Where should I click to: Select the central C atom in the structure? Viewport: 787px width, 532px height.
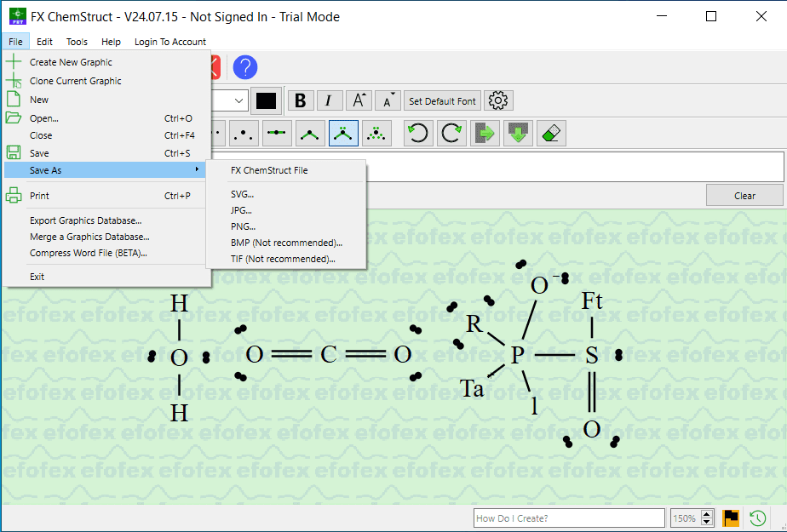pos(328,354)
